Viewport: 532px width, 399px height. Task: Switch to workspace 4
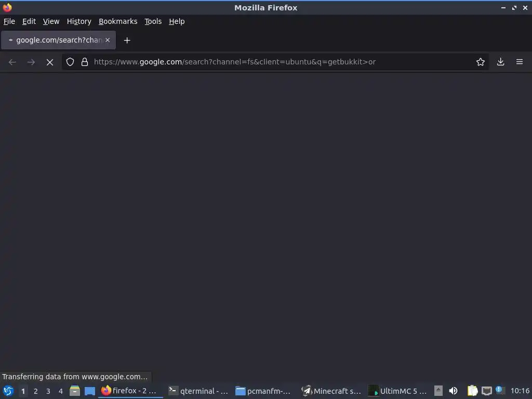(x=61, y=391)
